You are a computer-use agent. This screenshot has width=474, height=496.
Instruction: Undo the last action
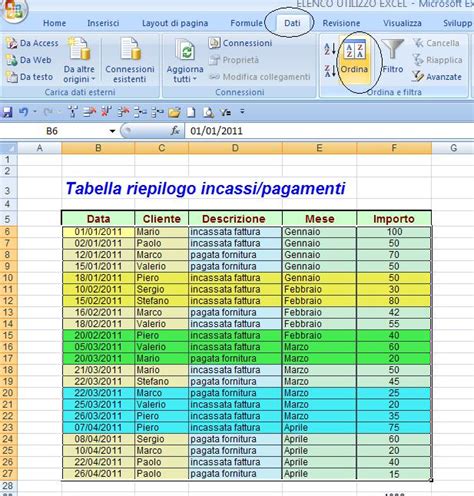point(23,112)
